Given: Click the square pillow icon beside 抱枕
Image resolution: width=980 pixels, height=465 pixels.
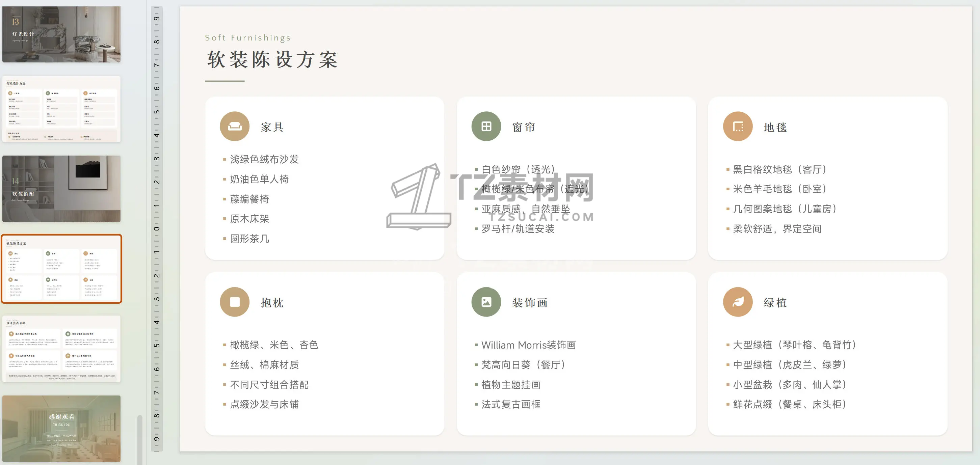Looking at the screenshot, I should coord(234,302).
